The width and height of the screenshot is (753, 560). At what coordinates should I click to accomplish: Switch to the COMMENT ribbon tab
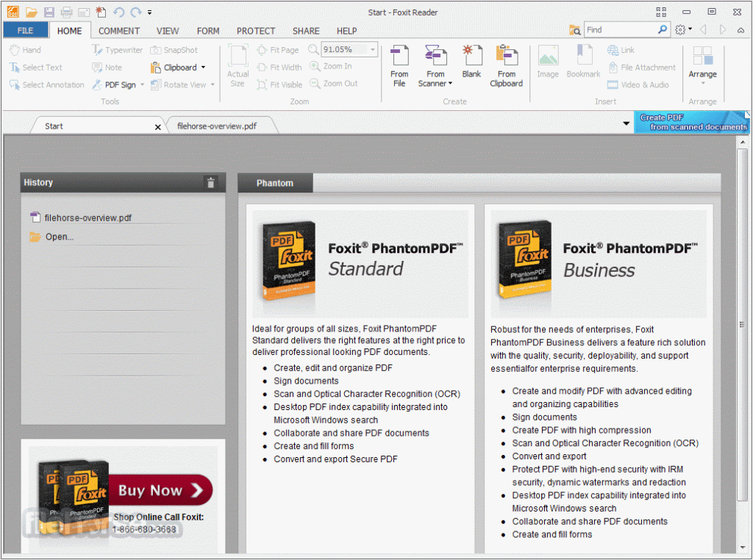tap(118, 31)
